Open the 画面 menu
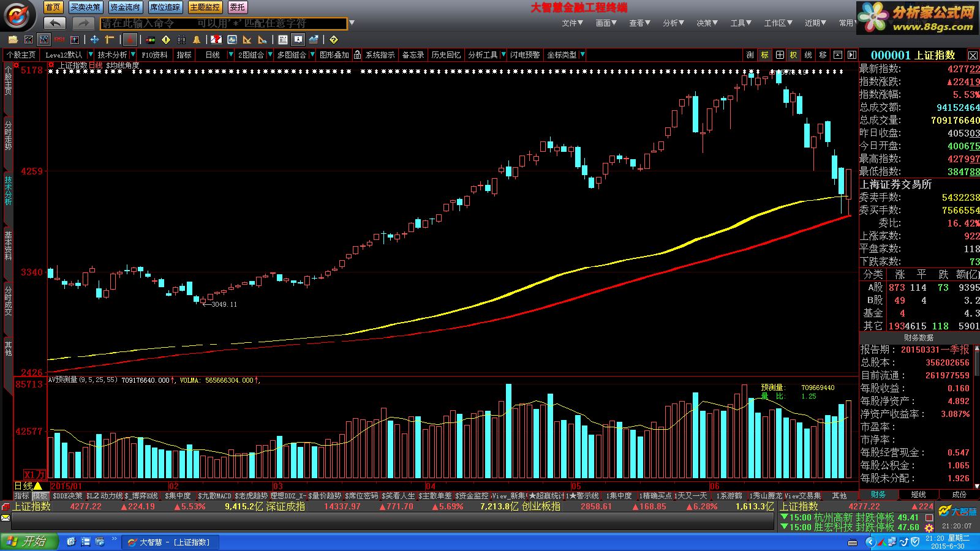The height and width of the screenshot is (551, 980). pos(606,23)
